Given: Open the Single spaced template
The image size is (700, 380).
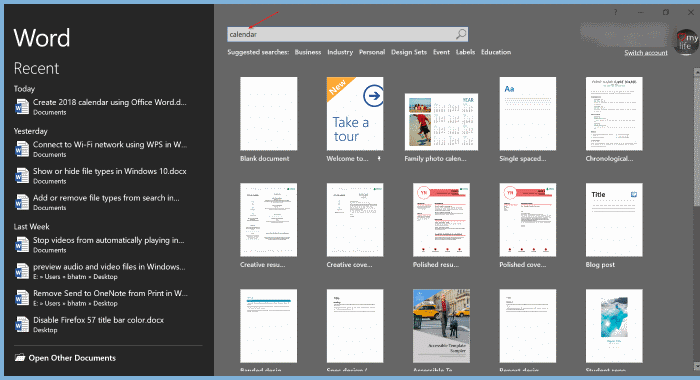Looking at the screenshot, I should point(528,113).
